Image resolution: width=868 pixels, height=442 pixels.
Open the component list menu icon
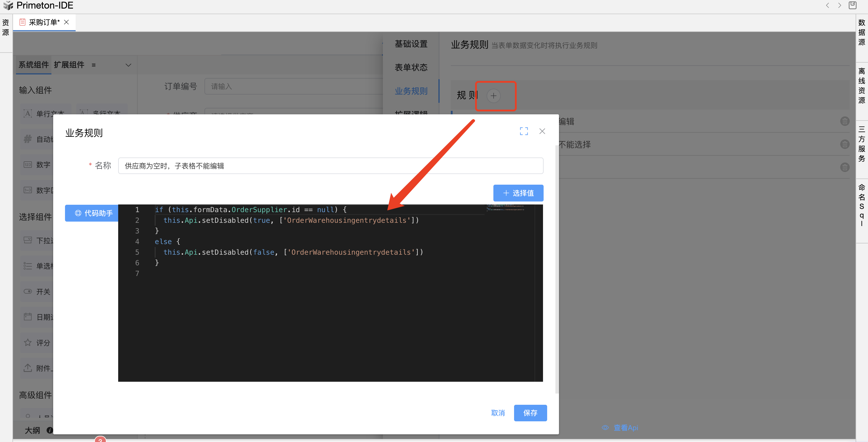click(x=94, y=65)
